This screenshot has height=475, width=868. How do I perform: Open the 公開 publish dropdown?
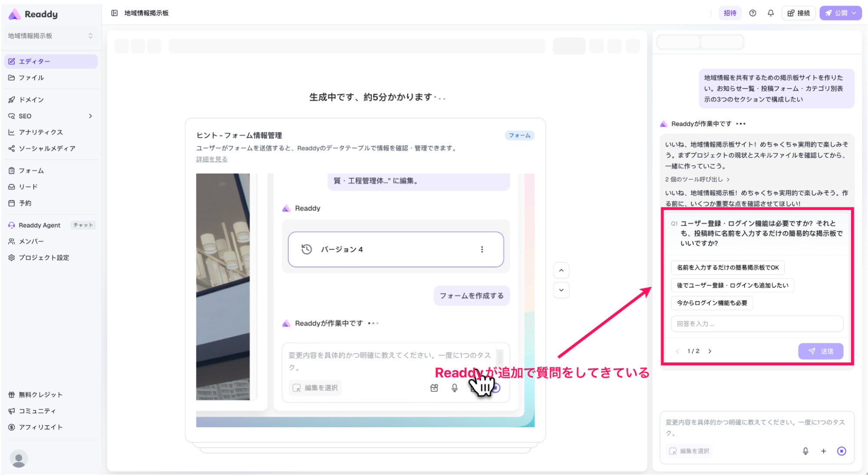pyautogui.click(x=840, y=13)
